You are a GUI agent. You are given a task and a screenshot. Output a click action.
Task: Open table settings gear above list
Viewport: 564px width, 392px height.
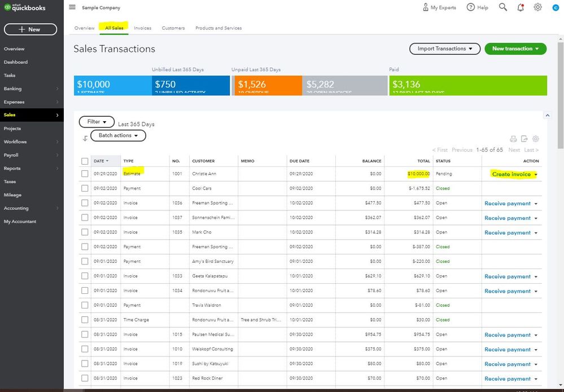536,139
